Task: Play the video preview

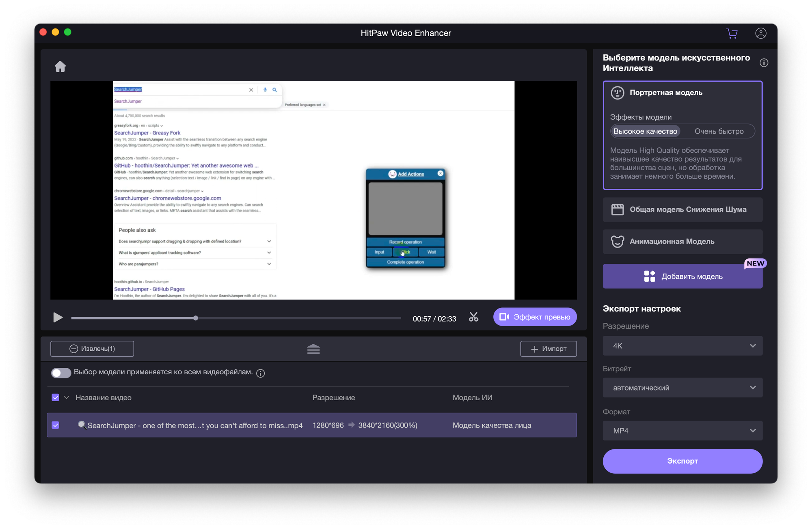Action: click(x=58, y=317)
